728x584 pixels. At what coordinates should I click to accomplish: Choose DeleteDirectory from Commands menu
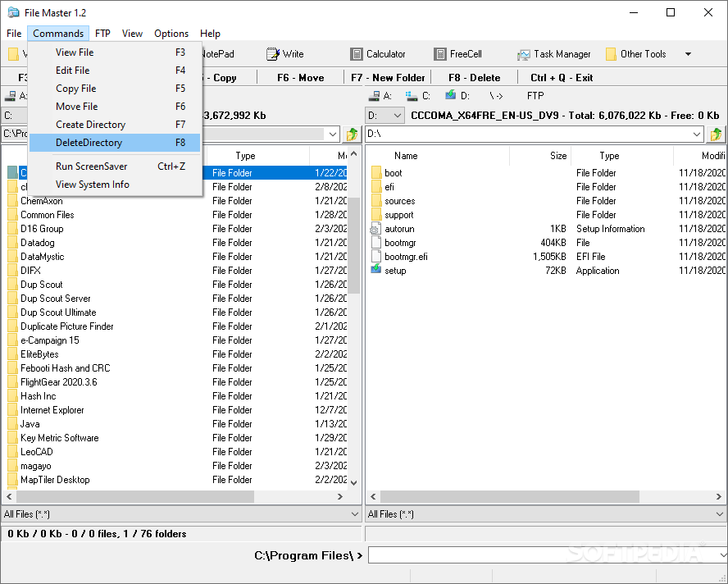pos(115,143)
